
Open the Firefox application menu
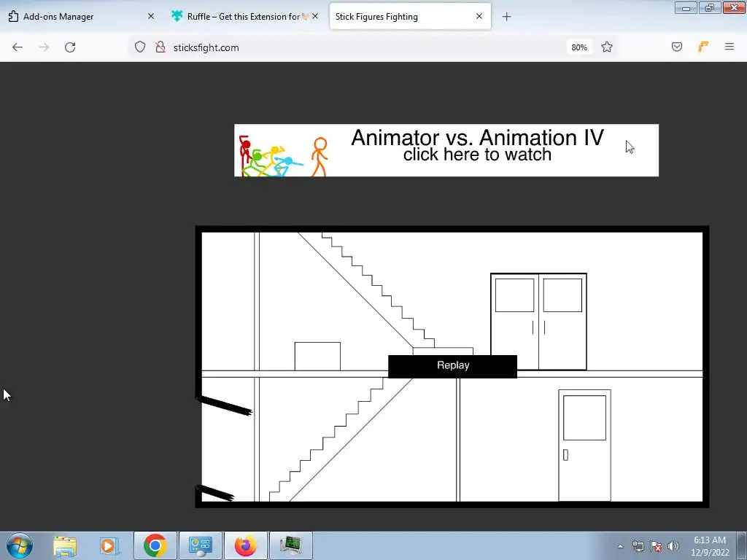click(x=729, y=47)
